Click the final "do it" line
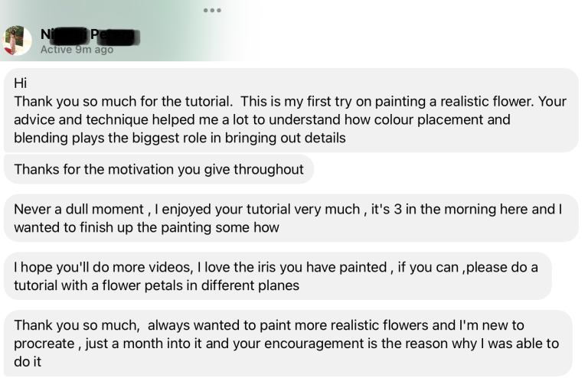The width and height of the screenshot is (588, 378). pos(28,362)
